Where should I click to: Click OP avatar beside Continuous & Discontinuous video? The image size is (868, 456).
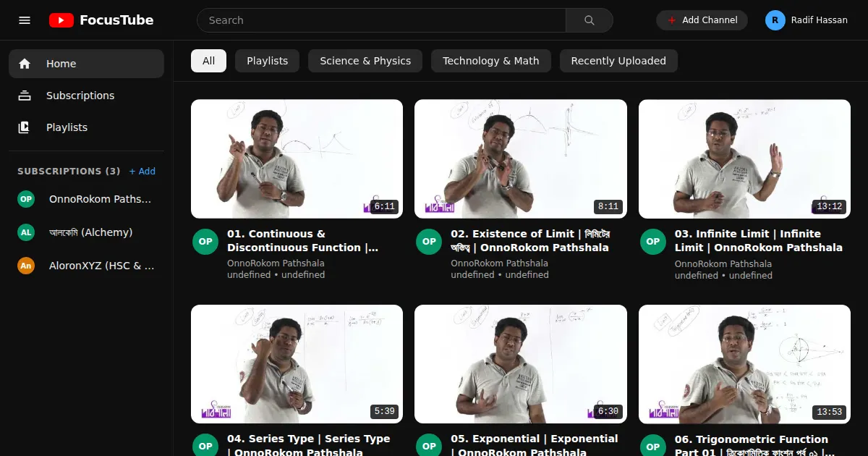(205, 242)
